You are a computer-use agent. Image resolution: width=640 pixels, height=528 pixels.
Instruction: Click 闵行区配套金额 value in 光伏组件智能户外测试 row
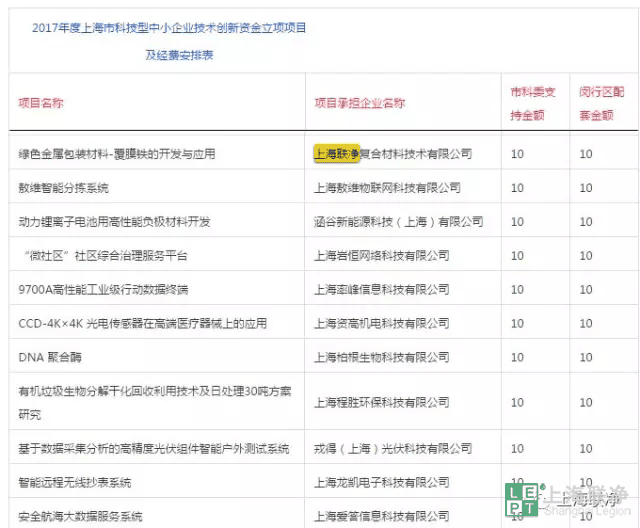coord(586,448)
